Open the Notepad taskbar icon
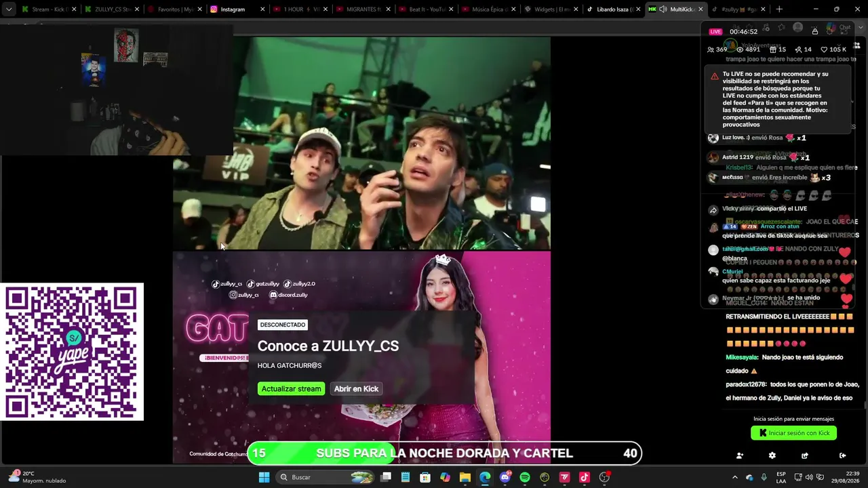 coord(406,477)
